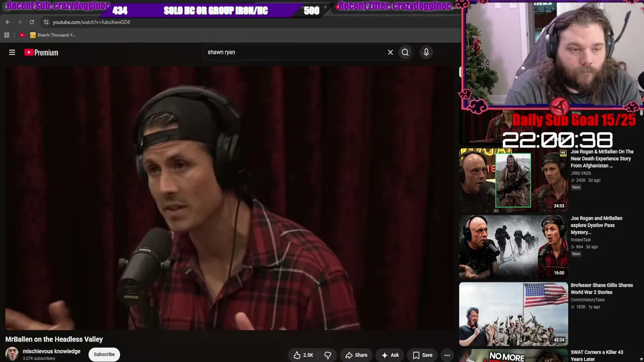Visit the ComicHistoryTales channel

tap(588, 300)
